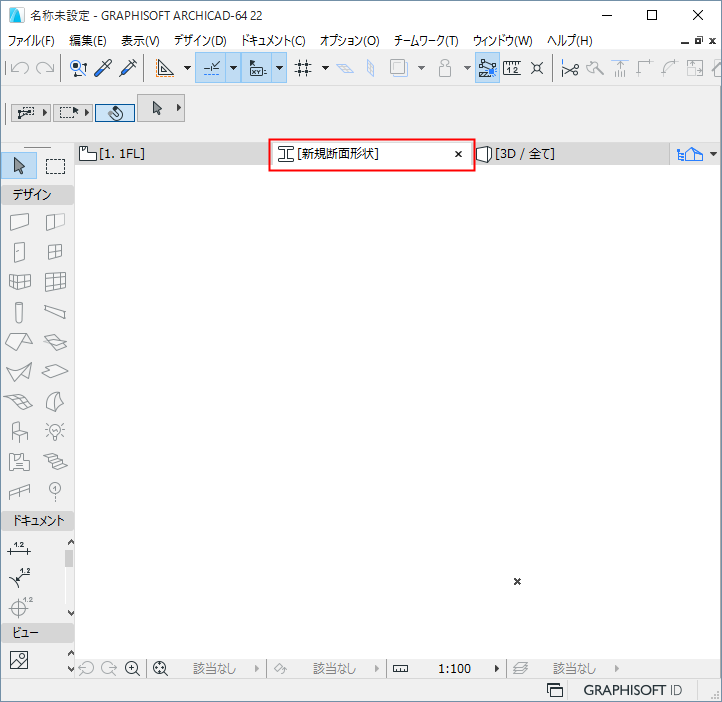Open the ヘルプ(H) menu
This screenshot has height=702, width=722.
pyautogui.click(x=569, y=41)
